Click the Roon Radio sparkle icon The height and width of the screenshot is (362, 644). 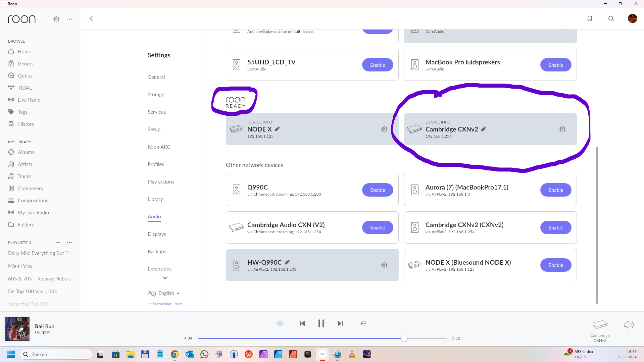pos(280,323)
